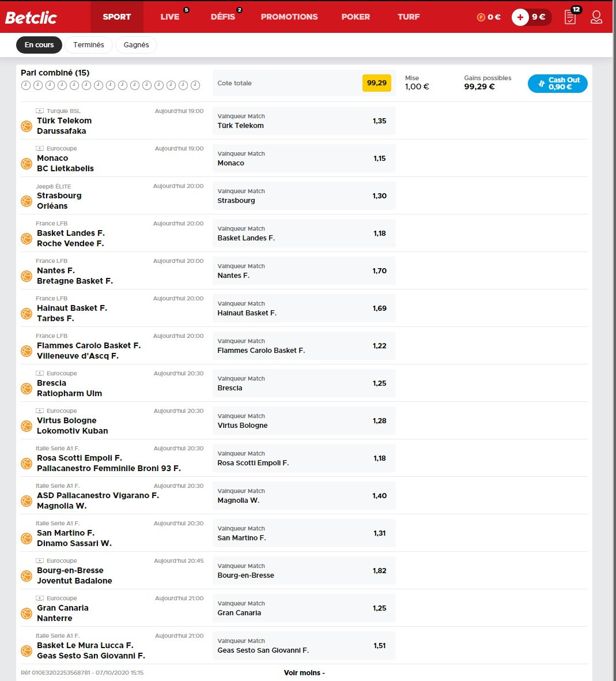The image size is (616, 681).
Task: Open the DÉFIS tab
Action: [x=222, y=17]
